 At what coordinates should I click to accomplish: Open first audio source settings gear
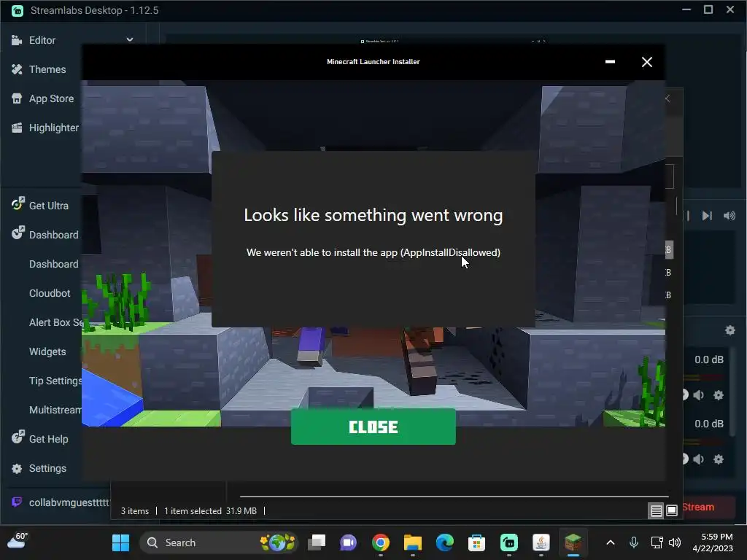719,394
